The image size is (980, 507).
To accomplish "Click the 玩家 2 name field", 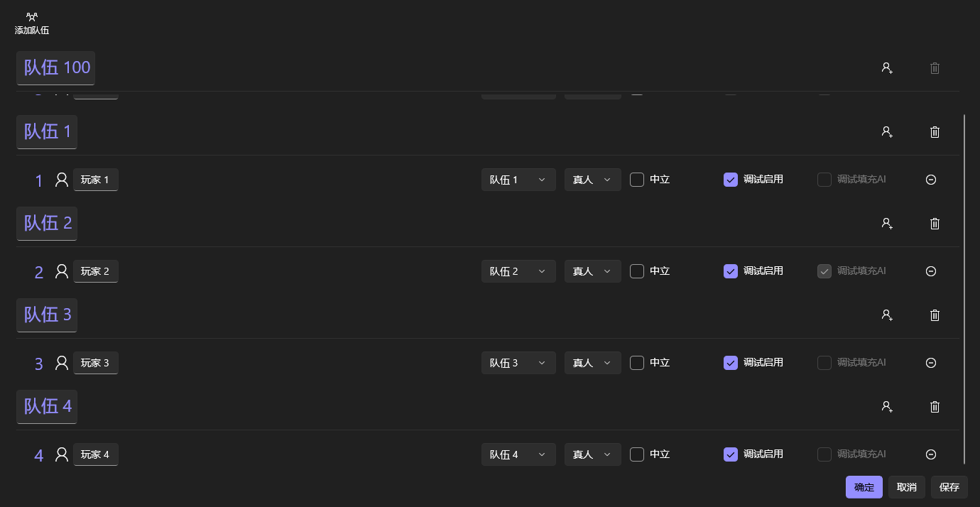I will 95,271.
